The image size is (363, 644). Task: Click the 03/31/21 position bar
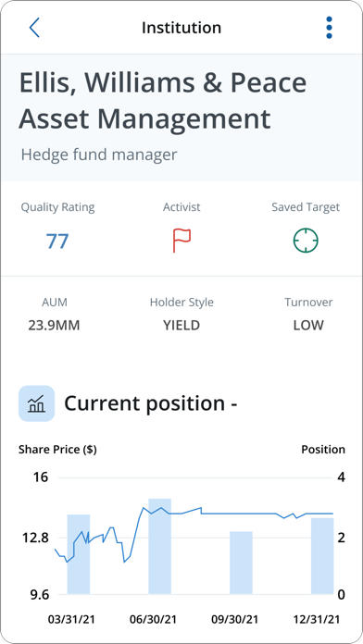(79, 554)
